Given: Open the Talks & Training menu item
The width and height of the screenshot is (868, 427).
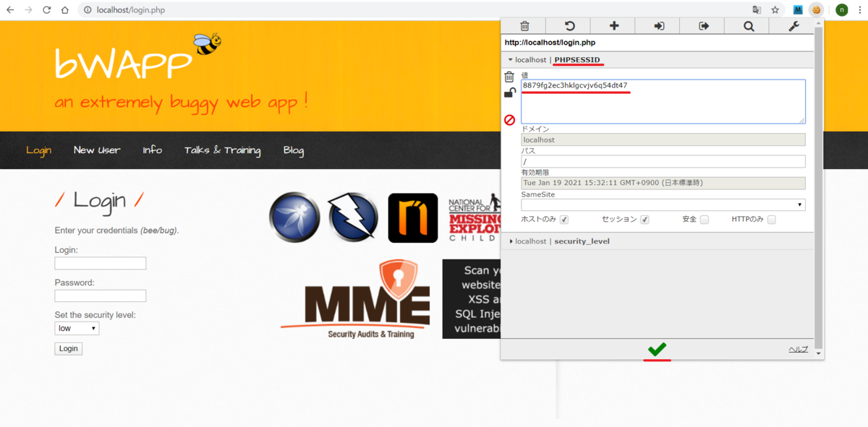Looking at the screenshot, I should [222, 150].
